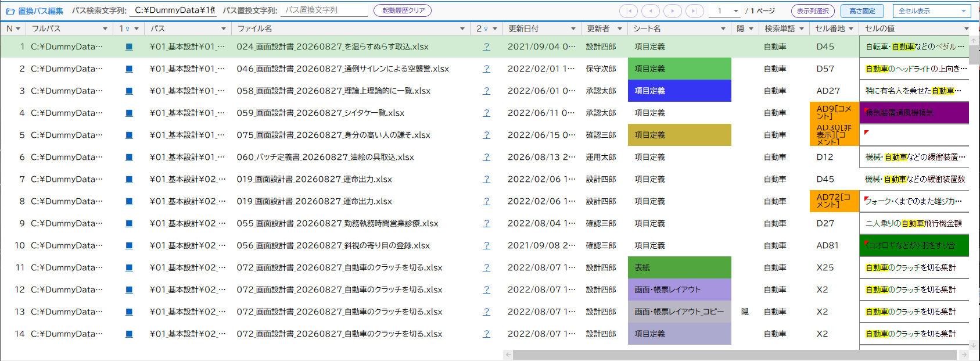
Task: Open the パス column filter dropdown
Action: click(x=224, y=28)
